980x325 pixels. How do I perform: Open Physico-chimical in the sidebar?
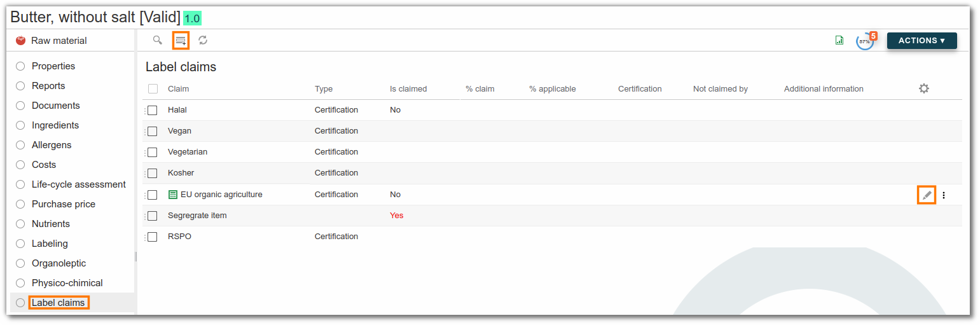pos(67,283)
